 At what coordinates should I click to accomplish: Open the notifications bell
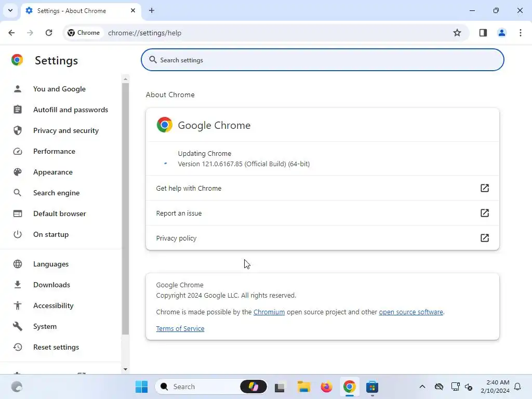[x=517, y=387]
